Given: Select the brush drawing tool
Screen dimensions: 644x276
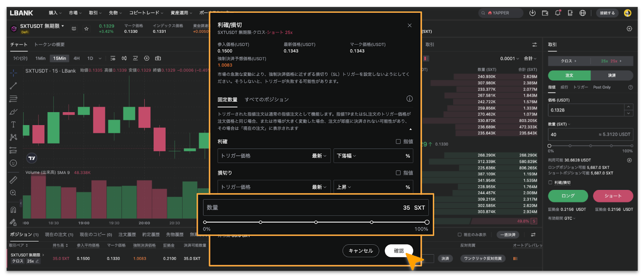Looking at the screenshot, I should [13, 112].
